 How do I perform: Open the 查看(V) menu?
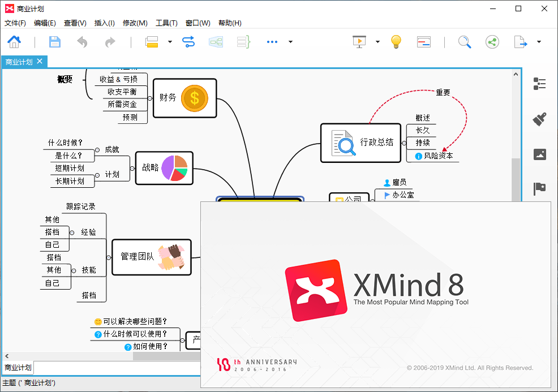[x=75, y=23]
